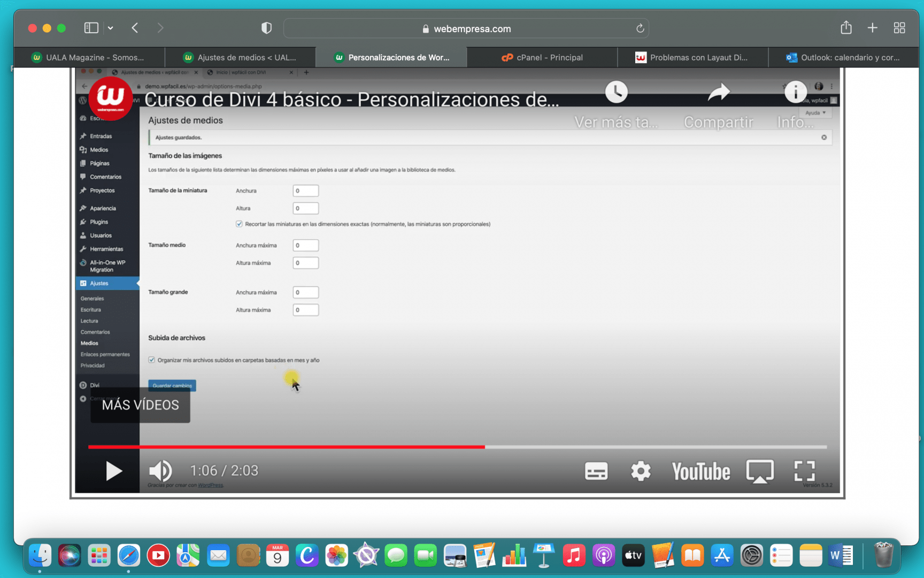
Task: Switch to the UALA Magazine - Somos tab
Action: [x=89, y=57]
